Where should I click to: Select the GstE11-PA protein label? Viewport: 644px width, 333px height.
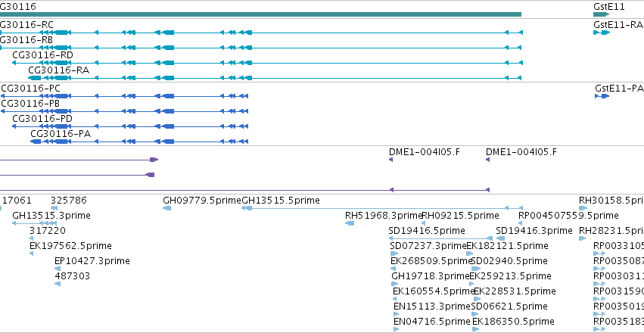coord(619,89)
